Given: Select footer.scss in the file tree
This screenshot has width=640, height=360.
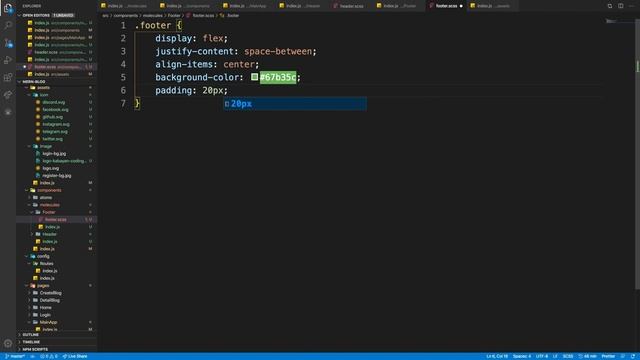Looking at the screenshot, I should click(56, 220).
